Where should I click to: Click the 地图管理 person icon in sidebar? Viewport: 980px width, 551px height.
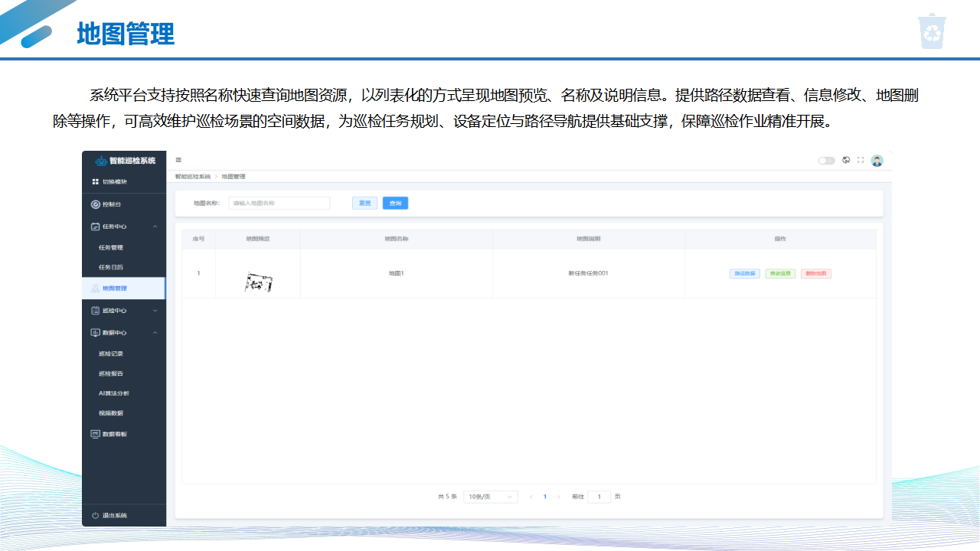pyautogui.click(x=95, y=289)
